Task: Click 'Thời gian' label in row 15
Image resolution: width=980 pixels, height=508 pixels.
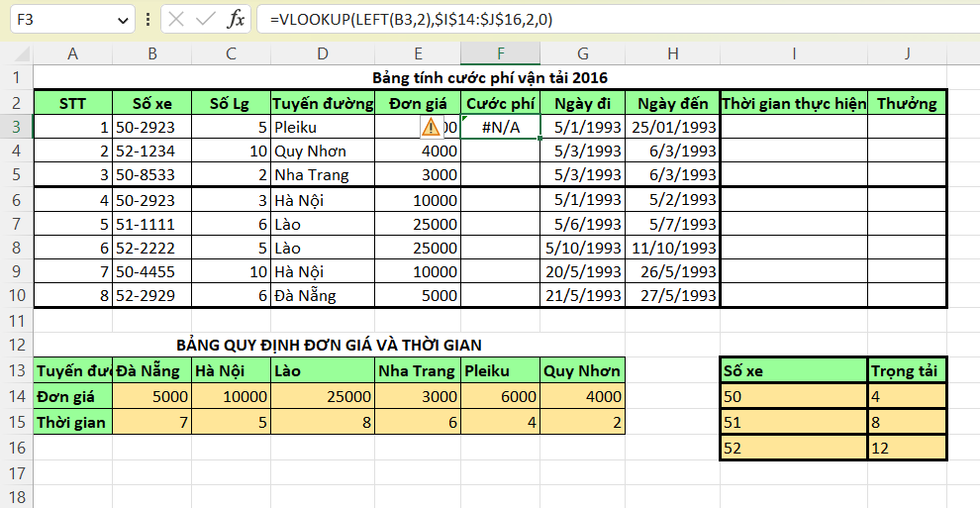Action: 73,422
